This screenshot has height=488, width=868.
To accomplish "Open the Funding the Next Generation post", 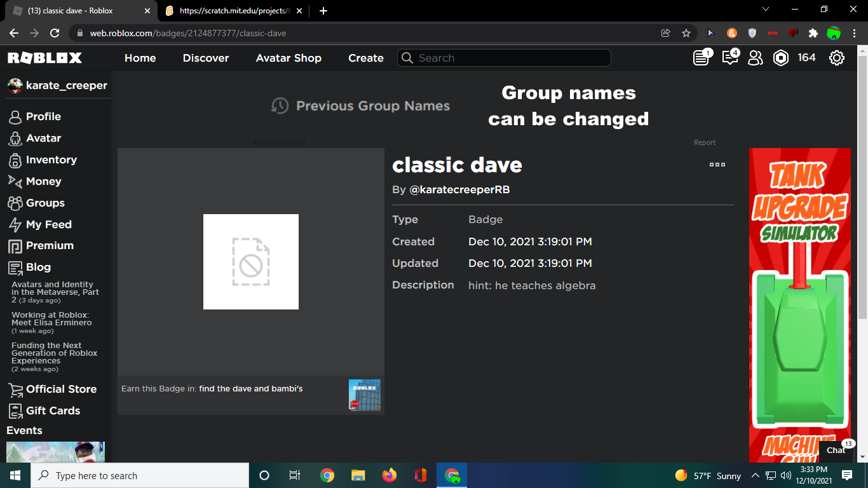I will (55, 357).
